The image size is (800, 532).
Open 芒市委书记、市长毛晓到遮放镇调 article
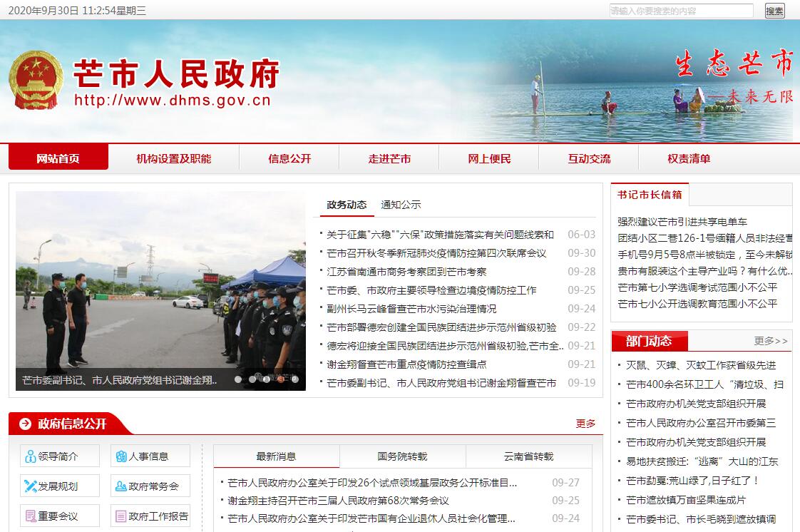(x=700, y=519)
